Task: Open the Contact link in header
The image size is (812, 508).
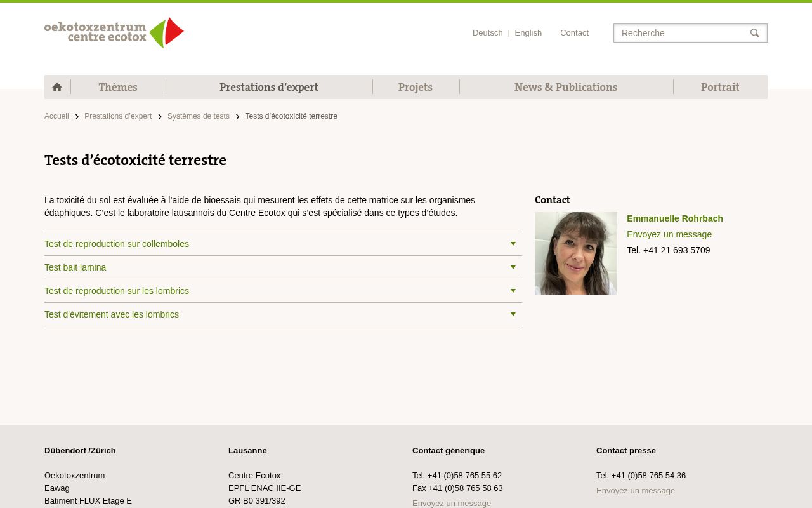Action: click(x=574, y=33)
